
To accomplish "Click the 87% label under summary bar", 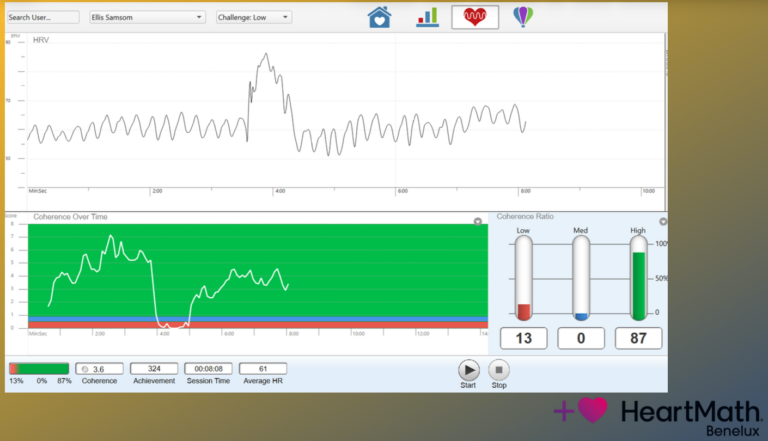I will 64,381.
